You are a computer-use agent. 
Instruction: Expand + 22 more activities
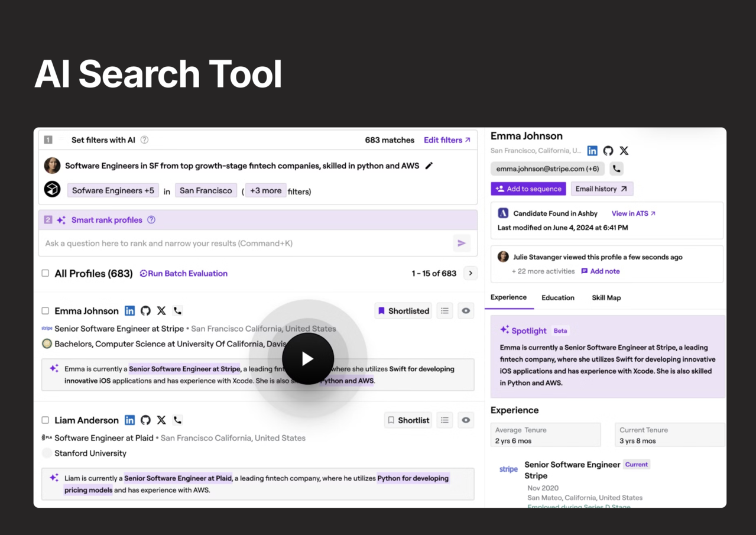[543, 271]
